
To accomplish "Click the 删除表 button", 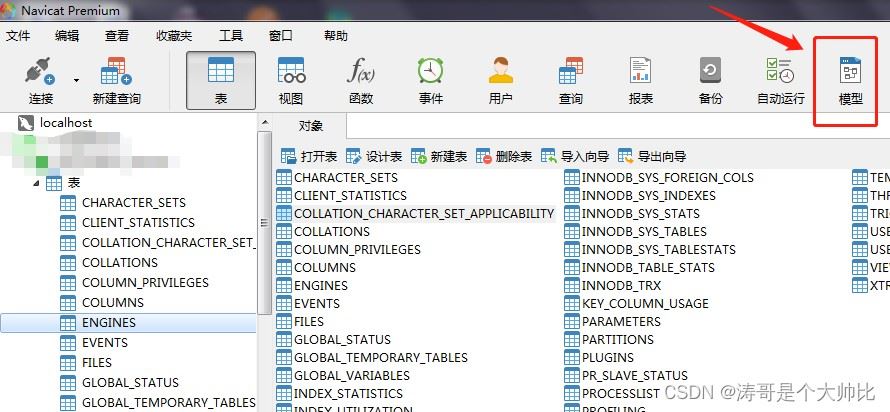I will (504, 156).
